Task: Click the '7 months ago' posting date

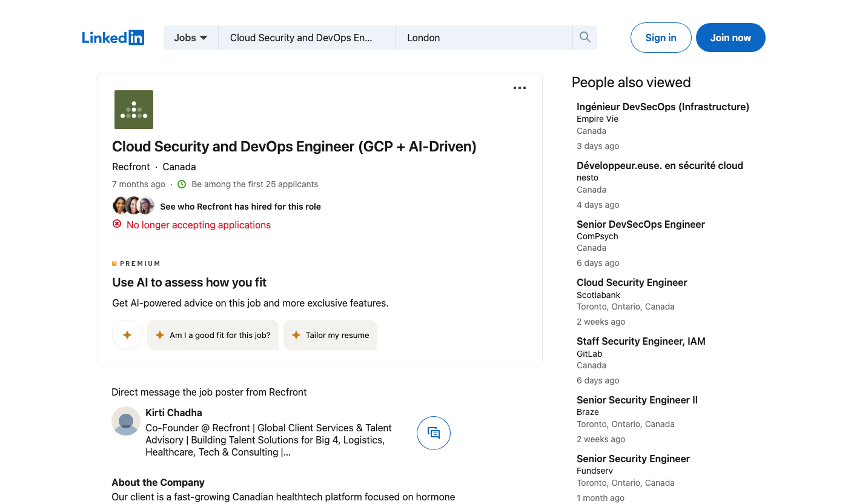Action: 139,184
